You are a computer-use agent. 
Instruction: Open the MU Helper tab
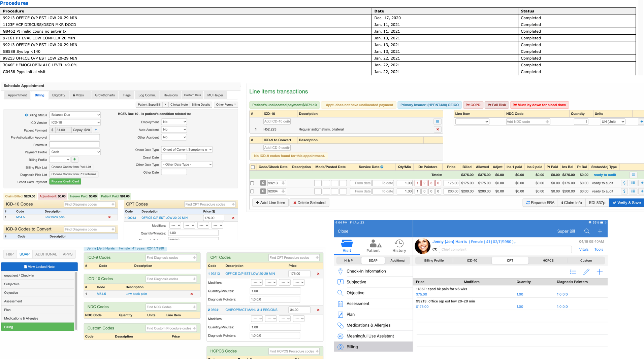(x=215, y=95)
